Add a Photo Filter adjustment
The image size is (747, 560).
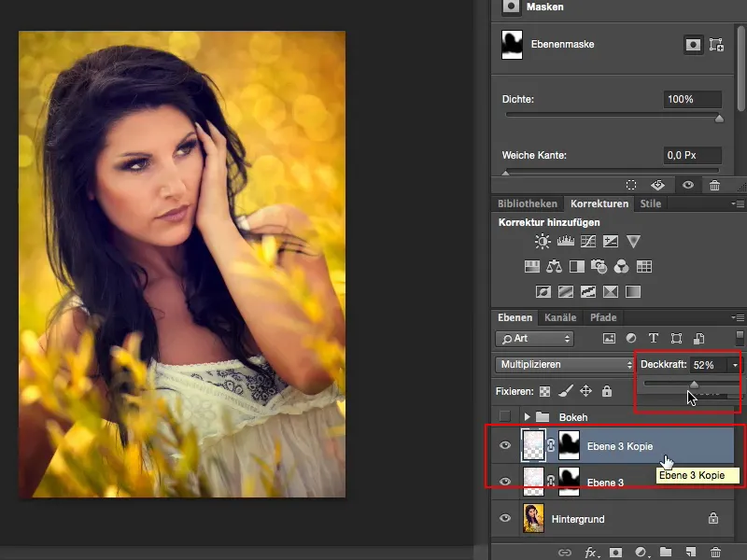[x=599, y=267]
